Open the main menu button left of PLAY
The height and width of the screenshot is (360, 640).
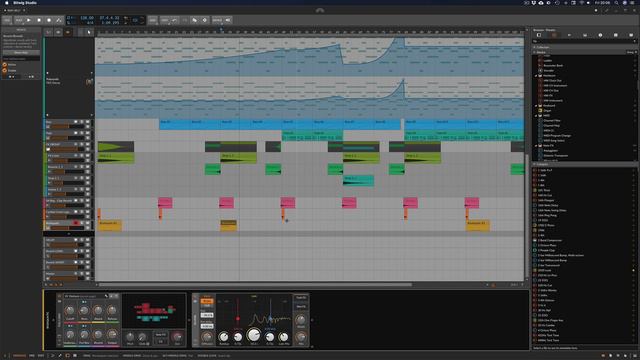[x=7, y=20]
